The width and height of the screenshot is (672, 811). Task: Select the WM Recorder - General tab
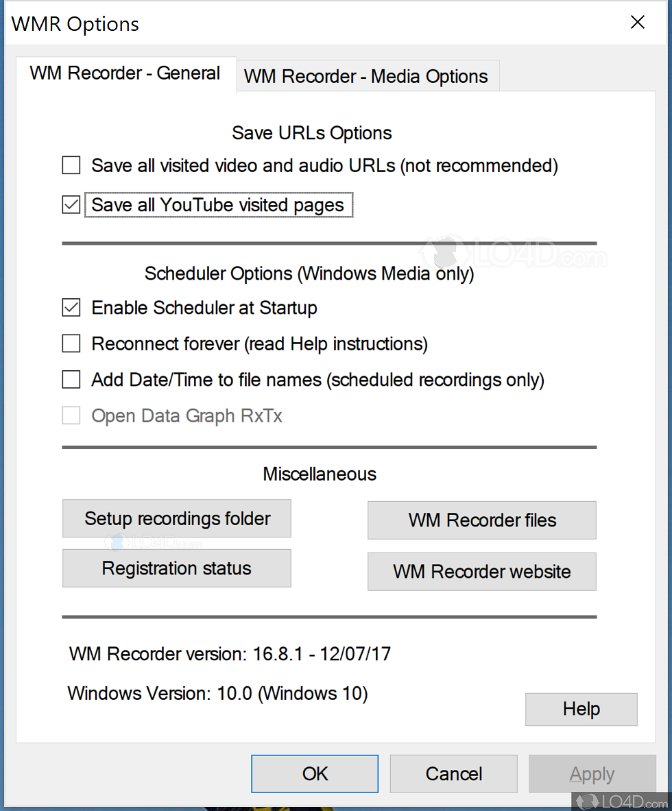click(125, 73)
